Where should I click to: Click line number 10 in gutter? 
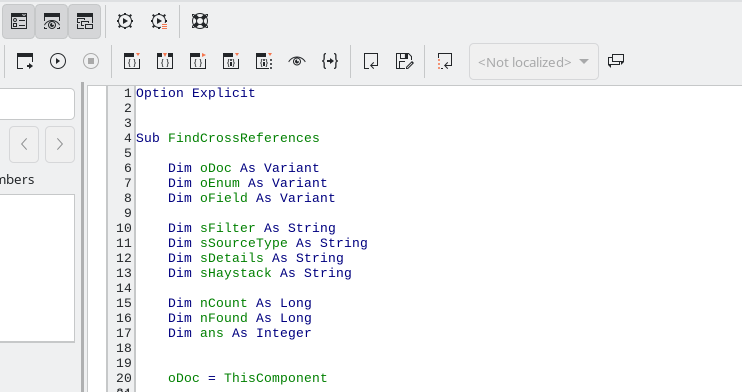click(124, 228)
